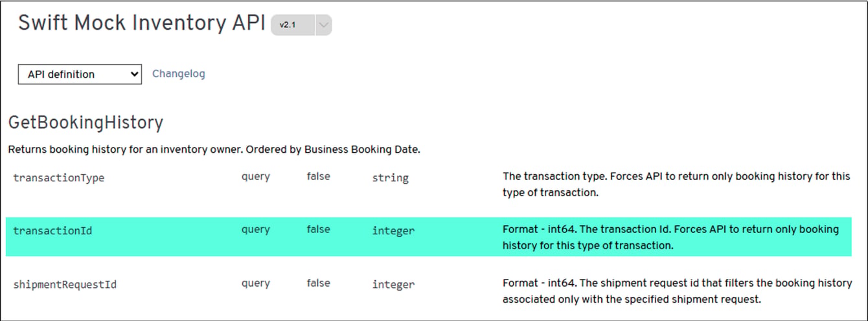Click 'false' in the transactionId row
This screenshot has width=868, height=321.
[318, 229]
